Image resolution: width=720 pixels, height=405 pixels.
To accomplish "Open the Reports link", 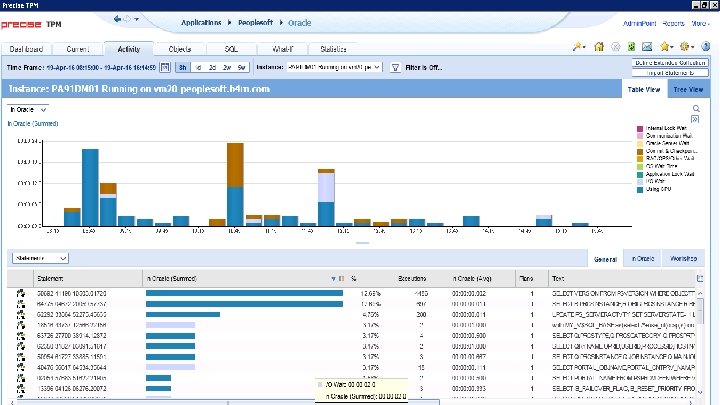I will [x=674, y=23].
